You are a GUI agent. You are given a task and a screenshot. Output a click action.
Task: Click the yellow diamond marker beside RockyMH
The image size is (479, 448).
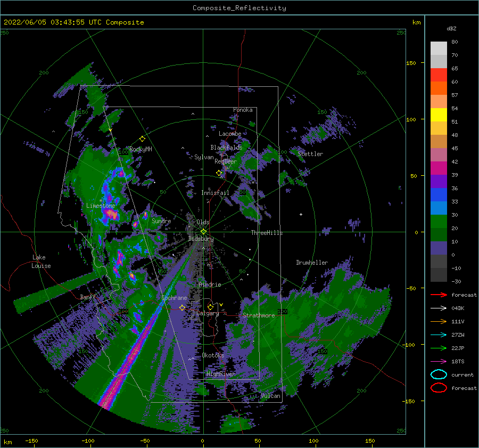point(142,139)
